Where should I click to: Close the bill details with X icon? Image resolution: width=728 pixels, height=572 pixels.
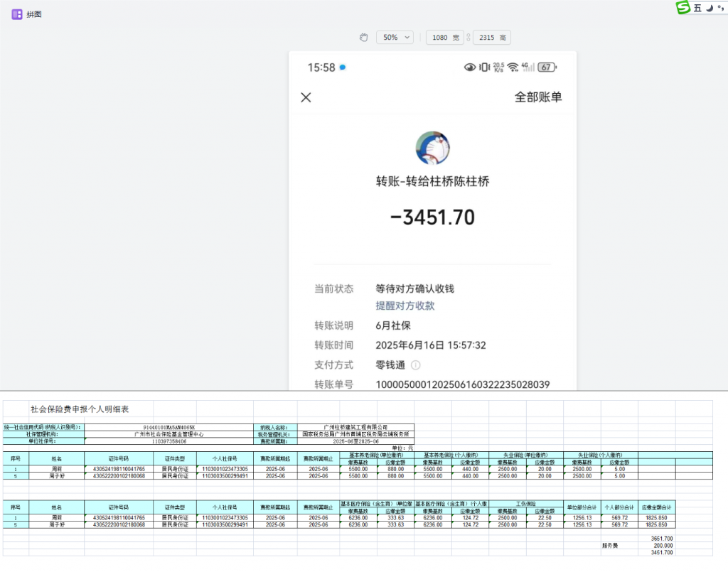point(306,97)
